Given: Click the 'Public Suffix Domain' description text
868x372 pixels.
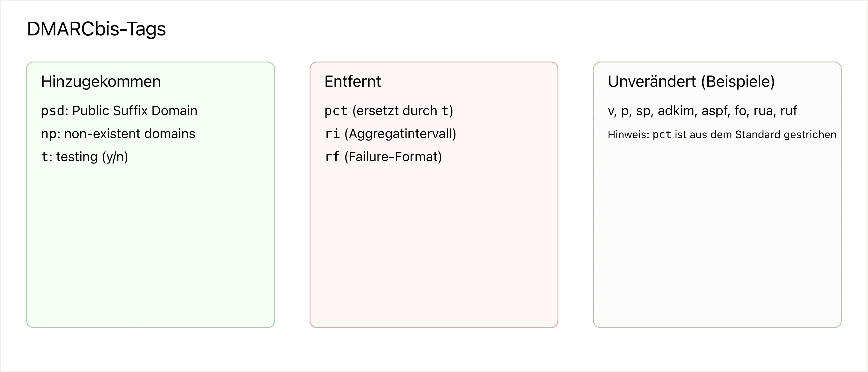Looking at the screenshot, I should [135, 111].
